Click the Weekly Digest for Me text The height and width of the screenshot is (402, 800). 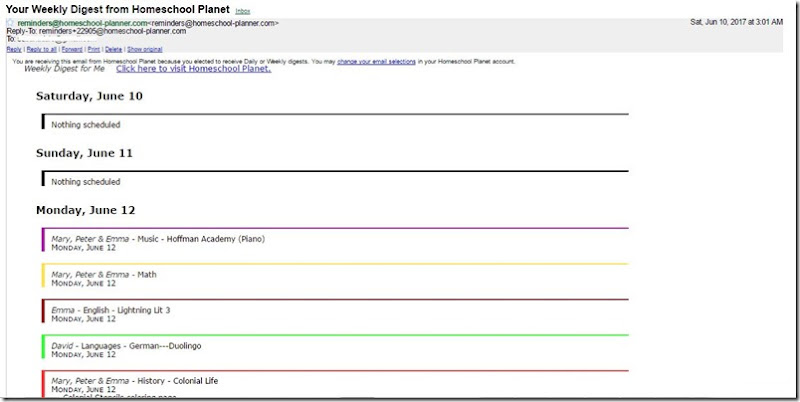point(64,68)
